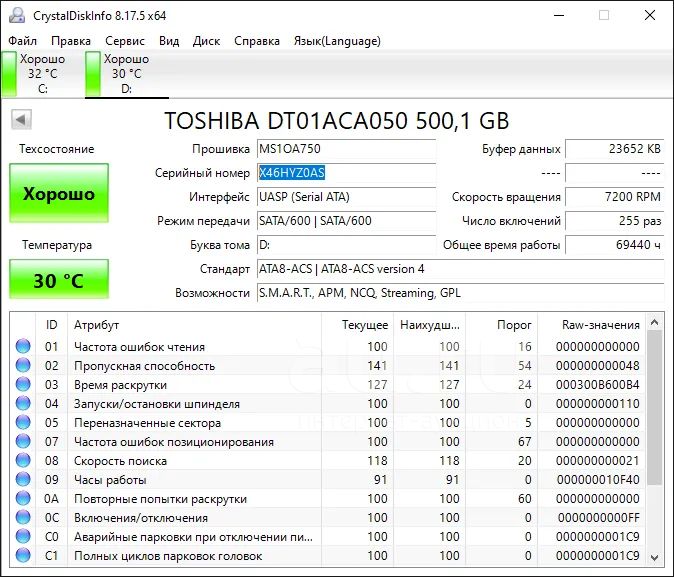
Task: Click the status orb for attribute C1
Action: pyautogui.click(x=23, y=556)
